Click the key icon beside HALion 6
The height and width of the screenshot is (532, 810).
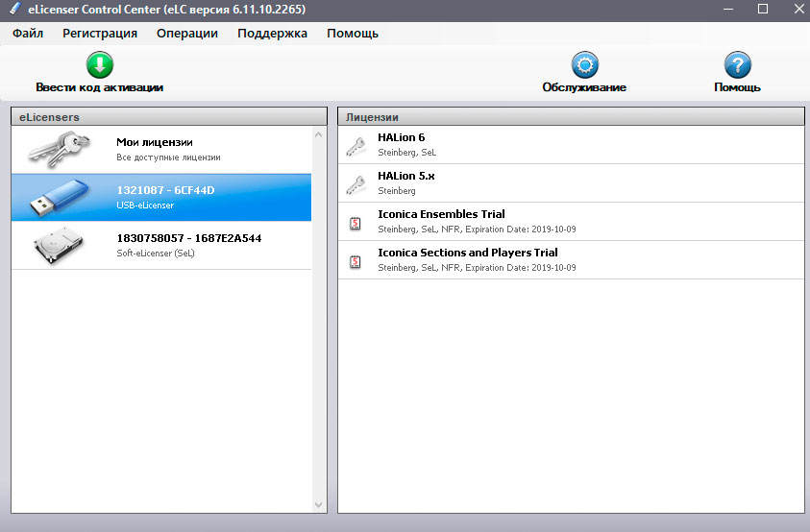356,147
